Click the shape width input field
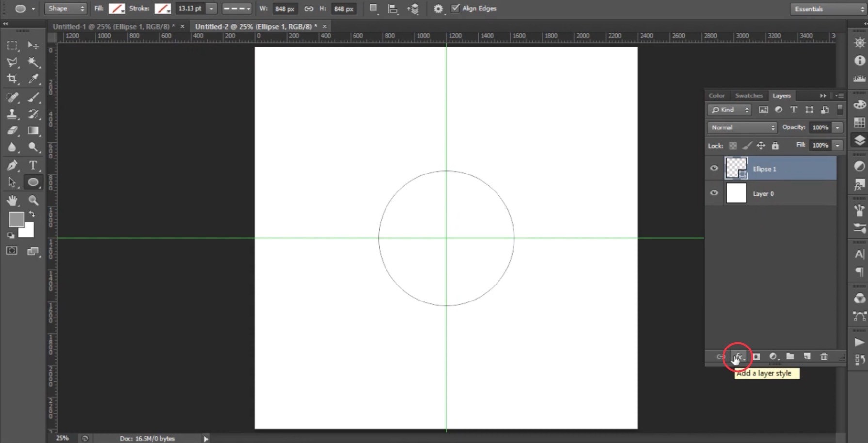 click(x=284, y=9)
